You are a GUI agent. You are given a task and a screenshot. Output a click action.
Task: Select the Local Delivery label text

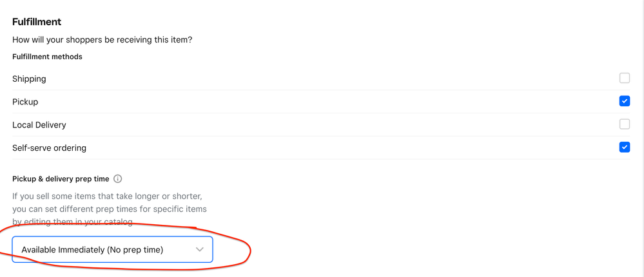coord(39,125)
